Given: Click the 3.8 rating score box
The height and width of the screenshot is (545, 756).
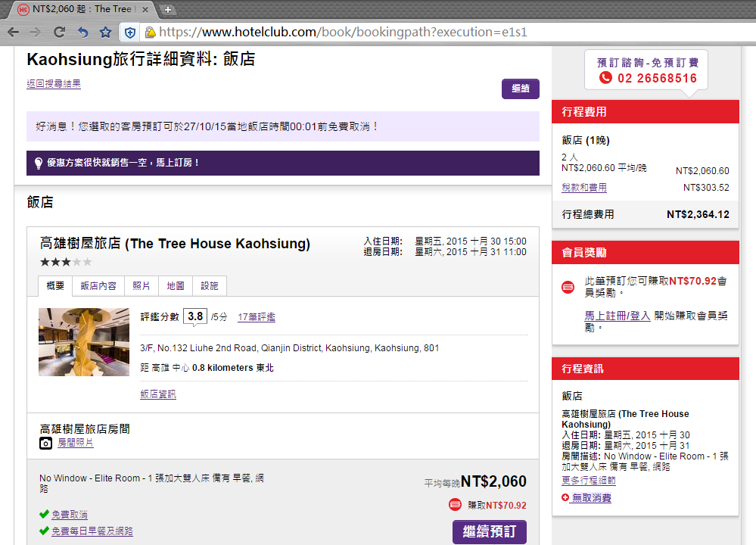Looking at the screenshot, I should (x=195, y=316).
